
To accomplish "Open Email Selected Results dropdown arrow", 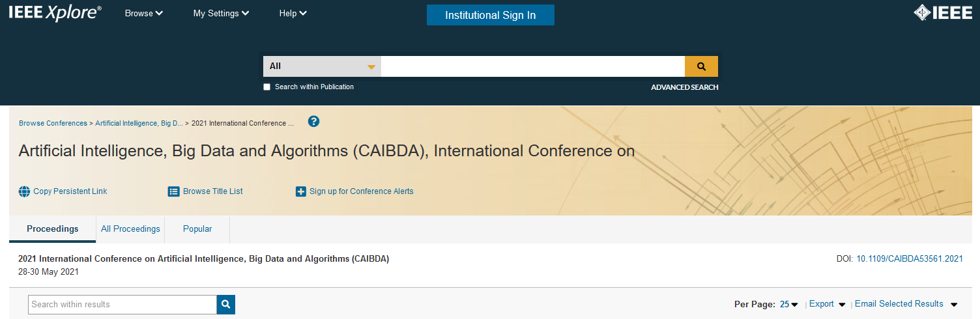I will [954, 305].
